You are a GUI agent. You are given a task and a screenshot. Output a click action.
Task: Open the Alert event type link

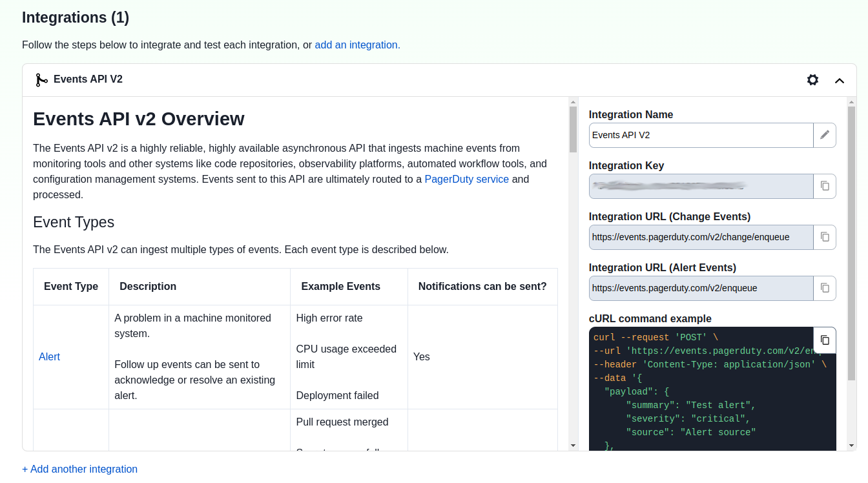pos(49,357)
